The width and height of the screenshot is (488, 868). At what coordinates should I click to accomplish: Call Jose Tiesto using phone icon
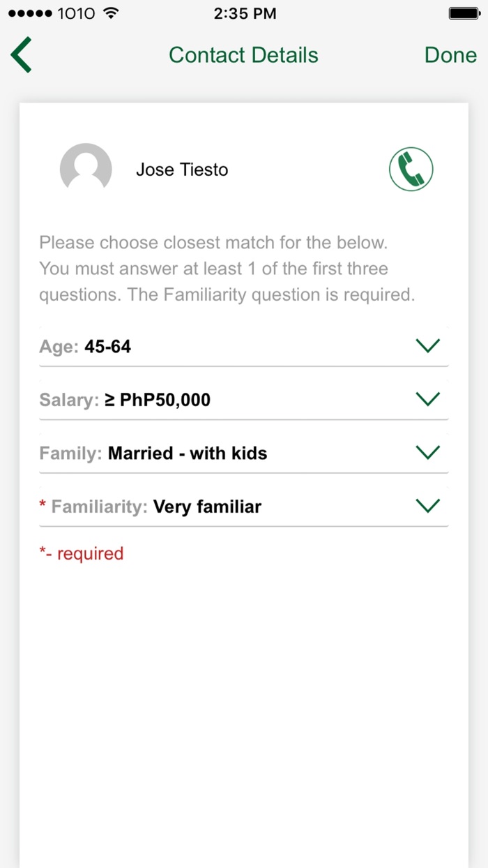[411, 169]
